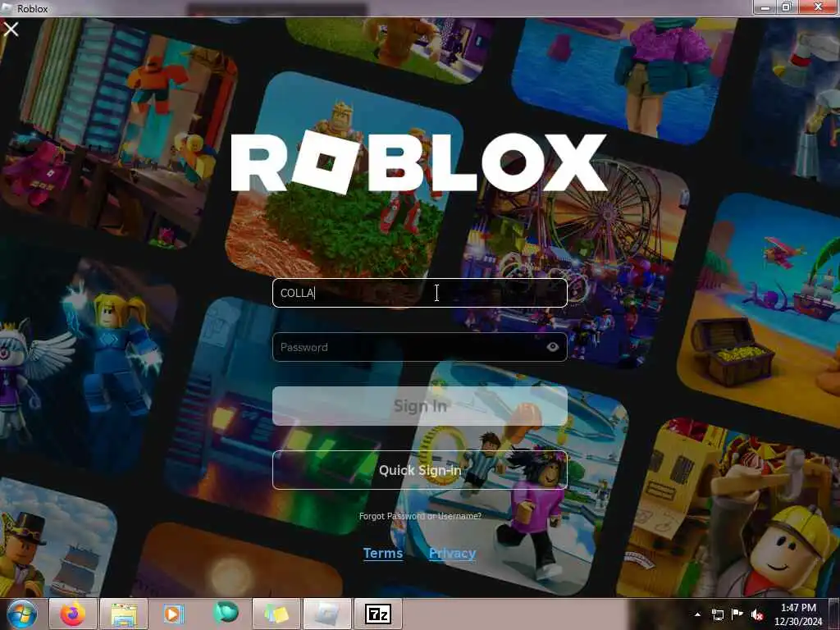The height and width of the screenshot is (630, 840).
Task: Select the Roblox taskbar button
Action: [326, 614]
